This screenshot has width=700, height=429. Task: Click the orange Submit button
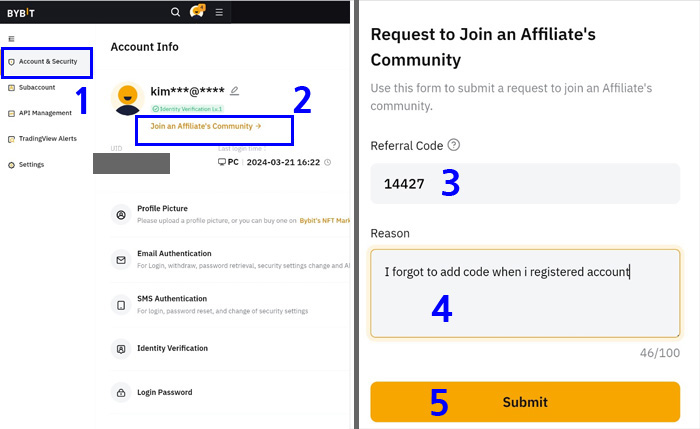(x=525, y=402)
